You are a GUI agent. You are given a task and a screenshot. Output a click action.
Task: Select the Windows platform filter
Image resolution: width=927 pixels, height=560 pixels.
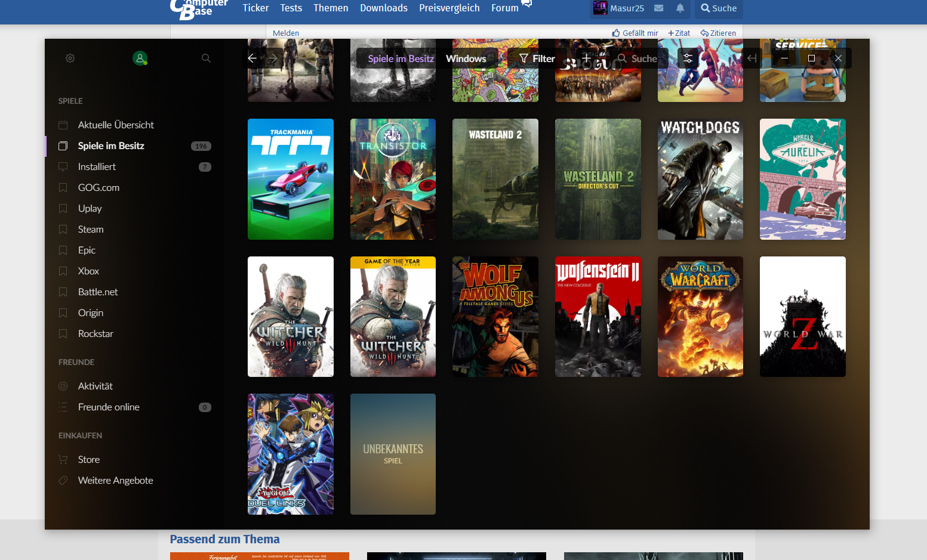click(466, 58)
